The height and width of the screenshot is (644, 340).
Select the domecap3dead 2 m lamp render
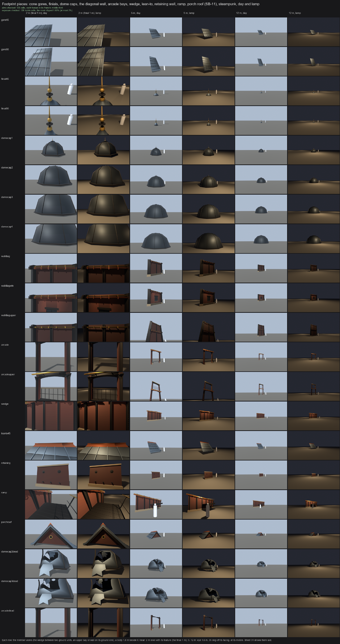point(103,593)
